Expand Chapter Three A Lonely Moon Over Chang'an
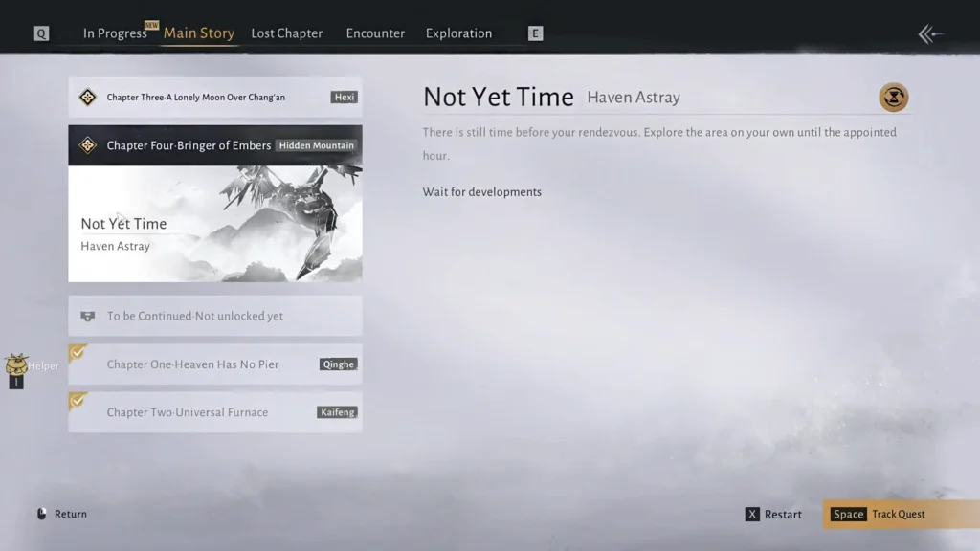The height and width of the screenshot is (551, 980). (x=215, y=97)
